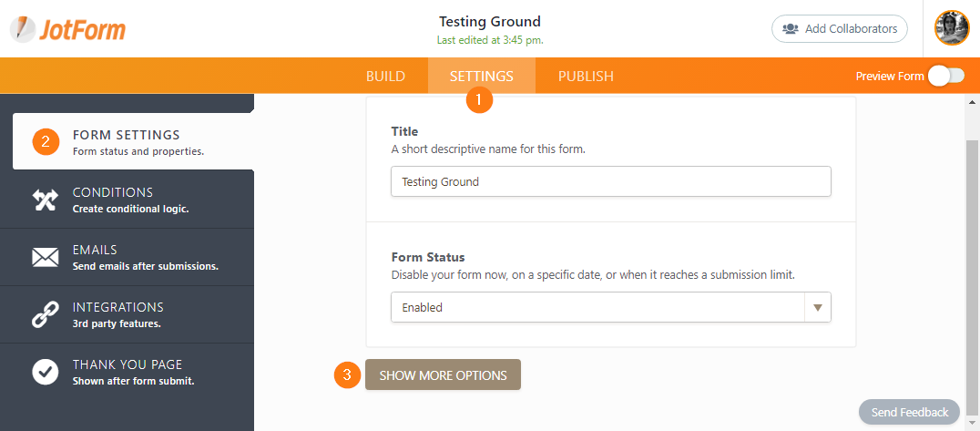Click the Emails envelope icon
980x431 pixels.
45,257
